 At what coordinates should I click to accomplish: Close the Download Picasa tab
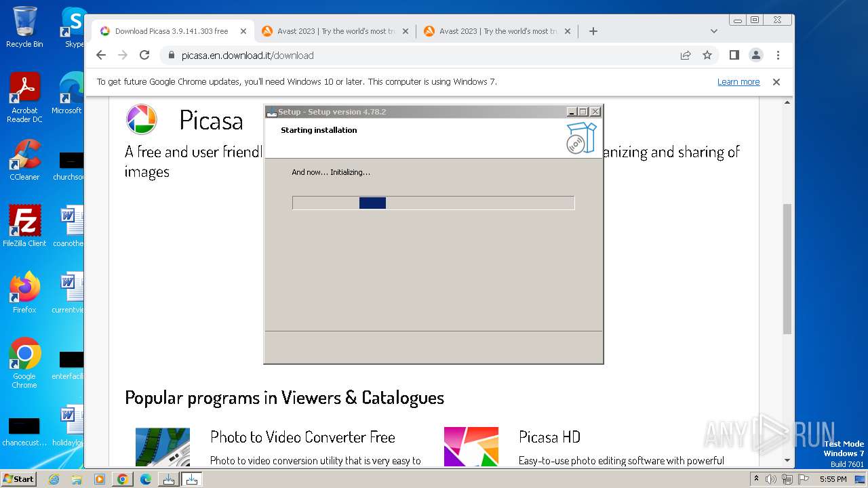pos(243,31)
